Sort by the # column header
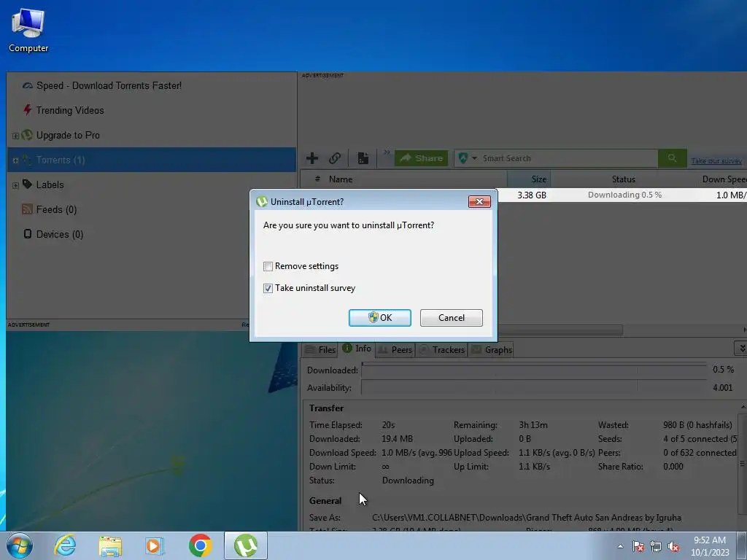The image size is (747, 560). tap(317, 179)
